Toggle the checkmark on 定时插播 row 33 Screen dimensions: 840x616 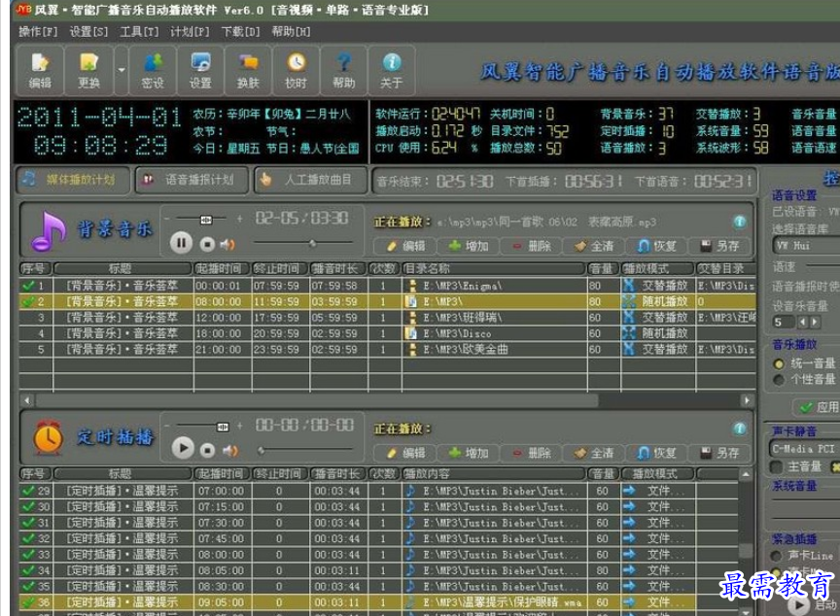pyautogui.click(x=28, y=555)
